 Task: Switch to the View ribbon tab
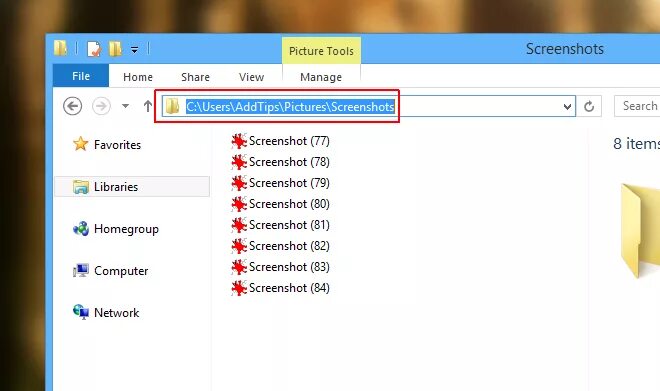251,77
